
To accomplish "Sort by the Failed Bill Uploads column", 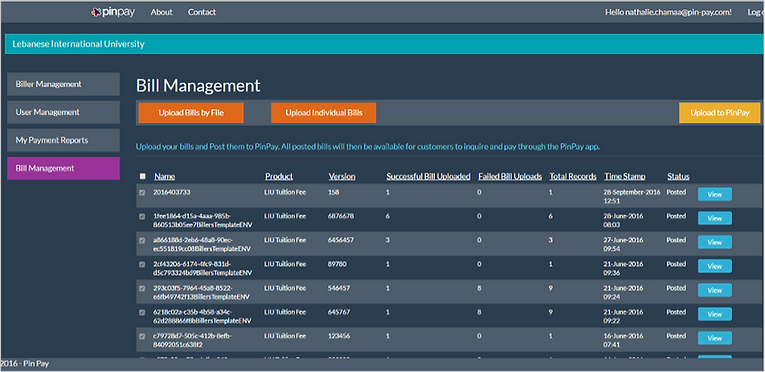I will (x=510, y=176).
